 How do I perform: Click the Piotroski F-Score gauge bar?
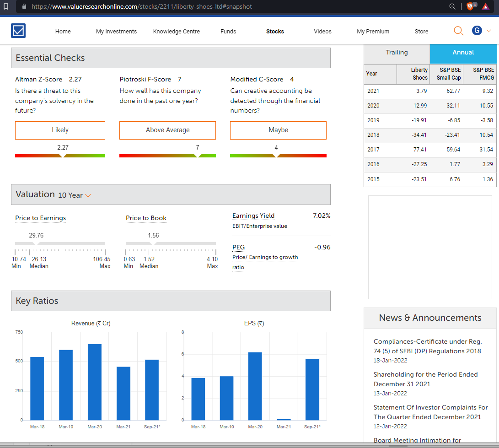pos(168,156)
